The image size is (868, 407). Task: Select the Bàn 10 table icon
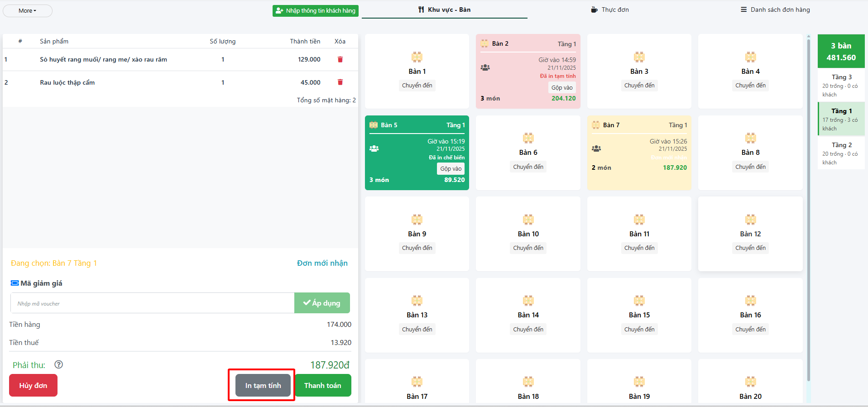pyautogui.click(x=528, y=220)
